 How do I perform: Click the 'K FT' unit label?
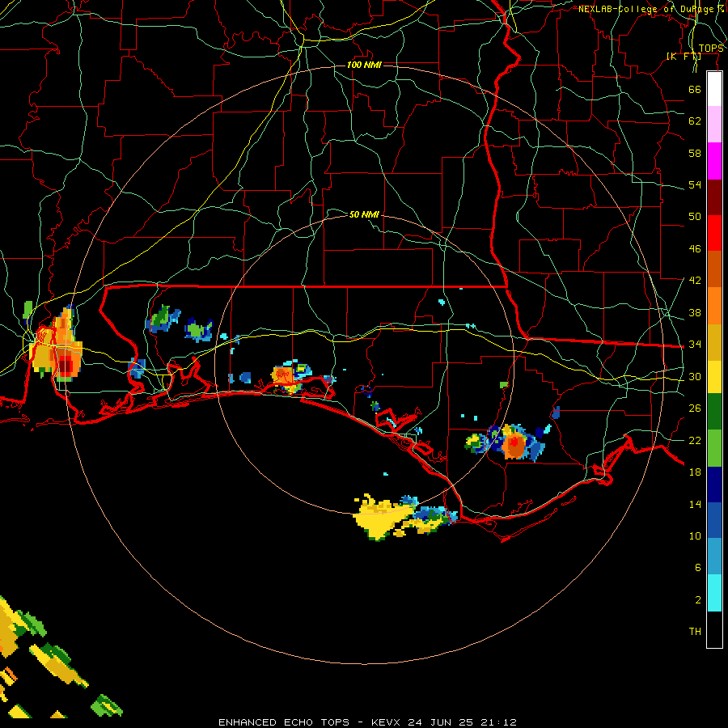(x=684, y=56)
